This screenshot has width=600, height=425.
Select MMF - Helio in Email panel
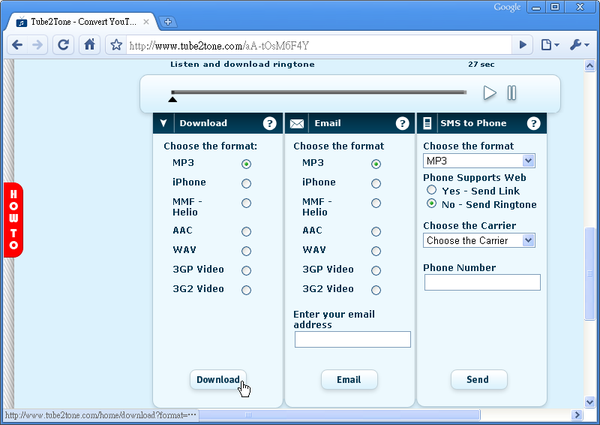pyautogui.click(x=376, y=203)
